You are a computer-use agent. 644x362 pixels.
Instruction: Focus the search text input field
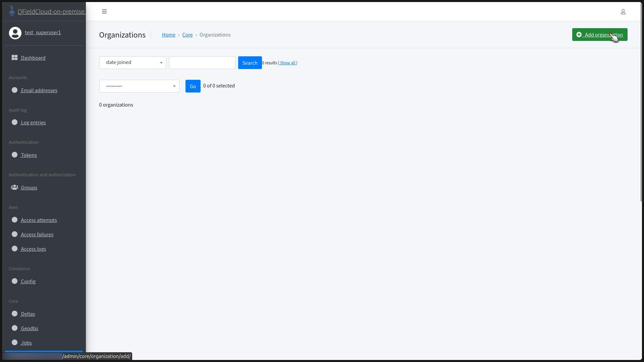(202, 63)
